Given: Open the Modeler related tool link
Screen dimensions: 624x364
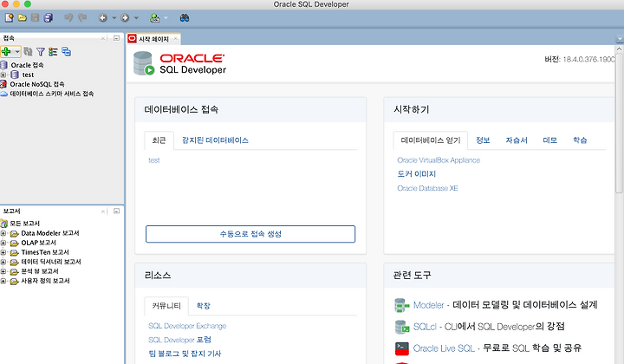Looking at the screenshot, I should point(429,305).
